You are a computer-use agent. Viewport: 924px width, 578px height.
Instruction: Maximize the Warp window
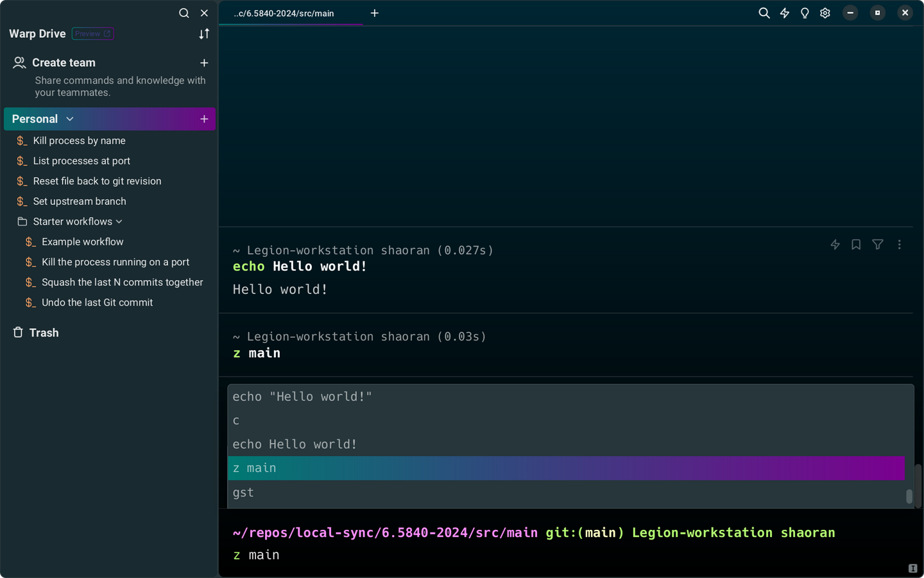coord(878,13)
